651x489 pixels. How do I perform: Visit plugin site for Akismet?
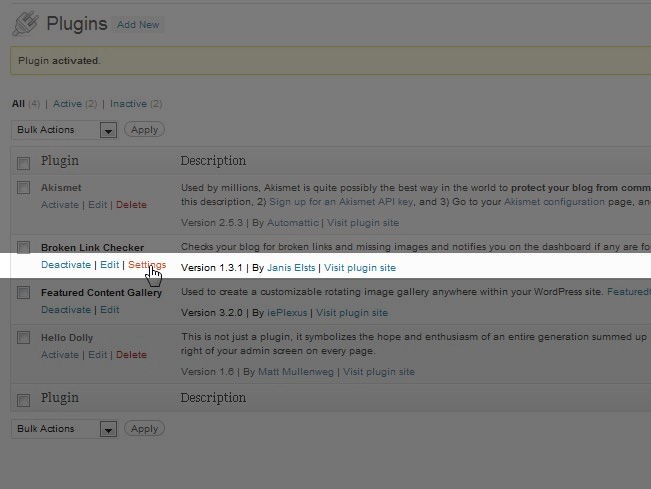pos(363,222)
